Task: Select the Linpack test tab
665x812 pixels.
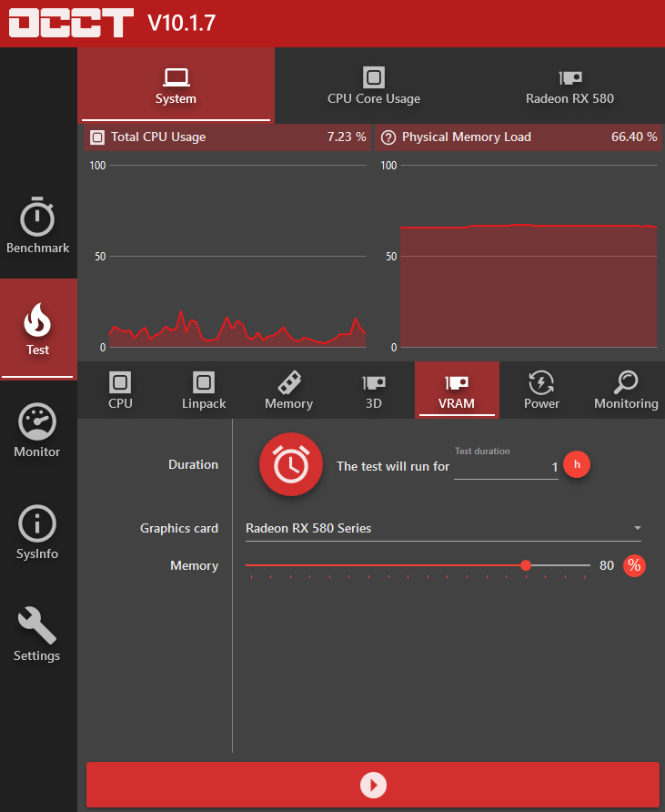Action: click(204, 390)
